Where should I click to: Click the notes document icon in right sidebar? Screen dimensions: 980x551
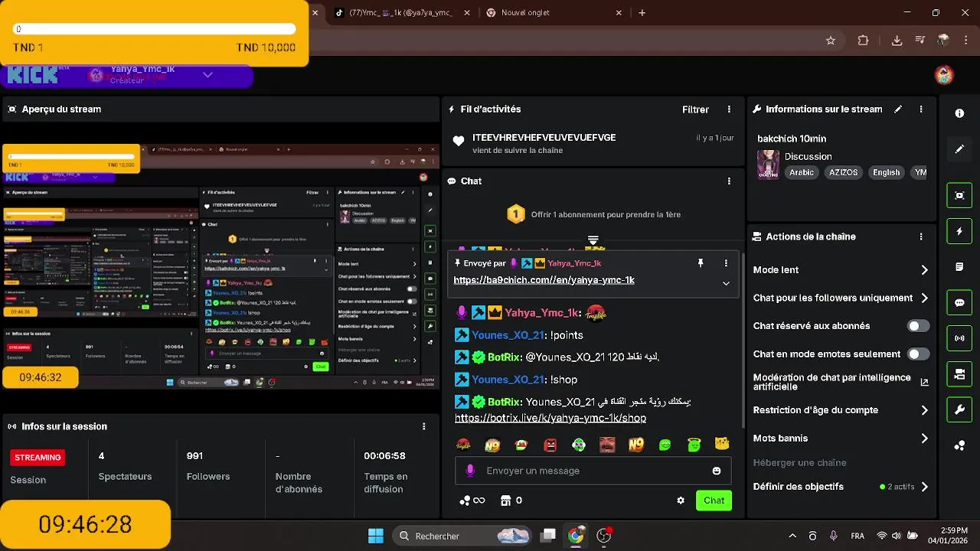pyautogui.click(x=959, y=267)
